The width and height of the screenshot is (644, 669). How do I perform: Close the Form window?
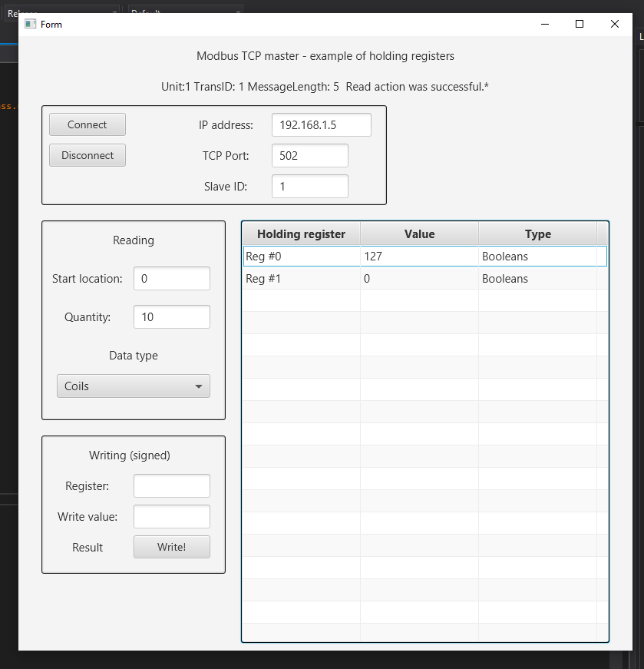615,25
